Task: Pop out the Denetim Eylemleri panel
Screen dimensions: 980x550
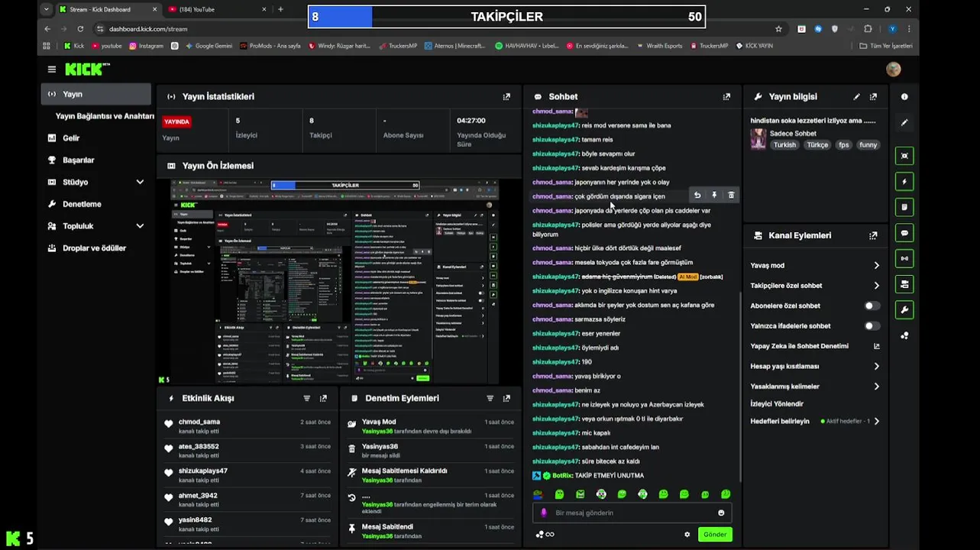Action: click(x=506, y=399)
